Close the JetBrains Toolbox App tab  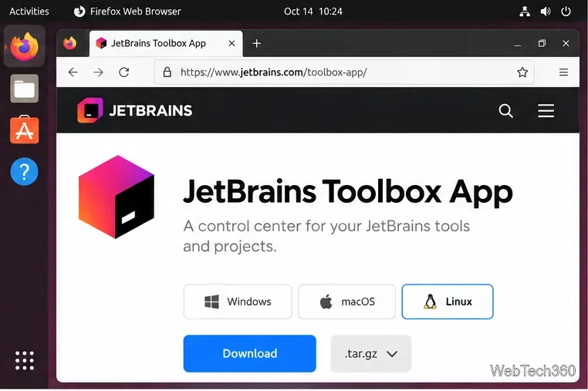[x=231, y=43]
